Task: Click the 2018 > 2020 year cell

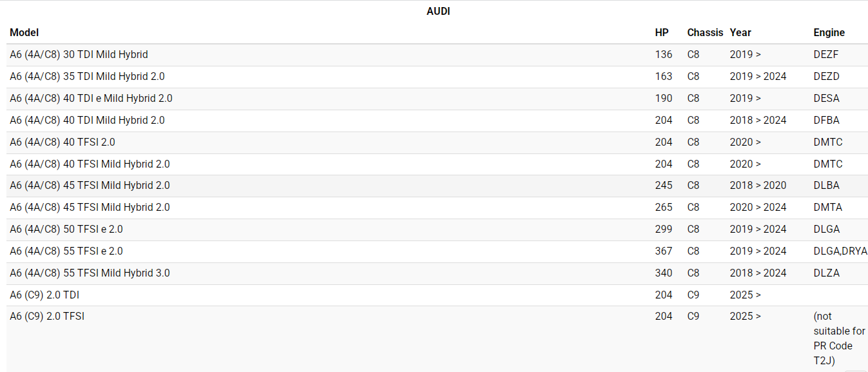Action: [x=758, y=186]
